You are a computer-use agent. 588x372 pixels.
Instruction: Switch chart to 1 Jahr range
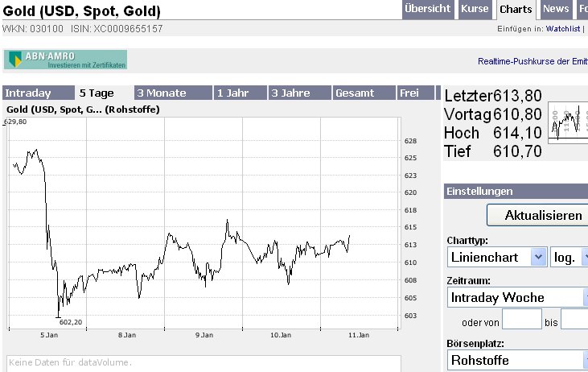[x=239, y=93]
